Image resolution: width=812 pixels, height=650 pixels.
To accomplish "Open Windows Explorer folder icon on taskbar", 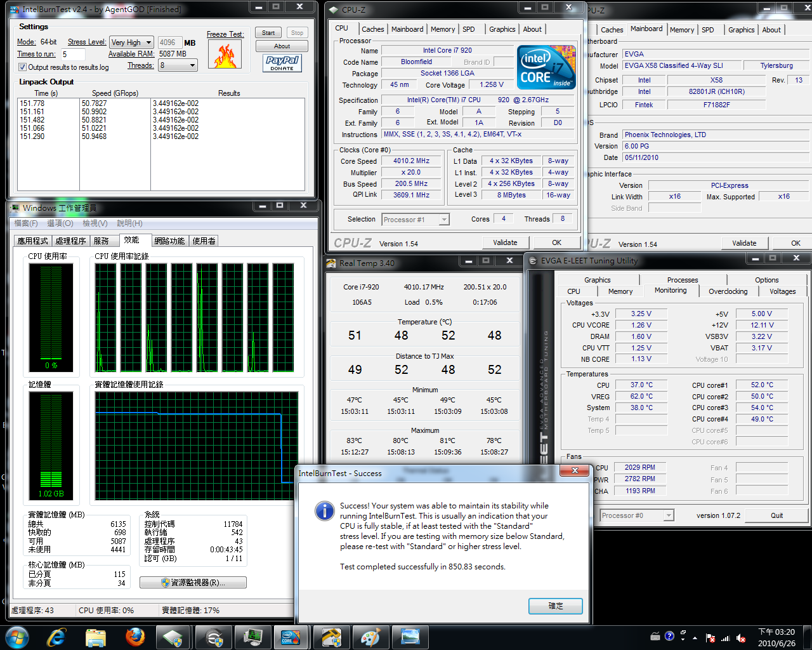I will pyautogui.click(x=95, y=637).
